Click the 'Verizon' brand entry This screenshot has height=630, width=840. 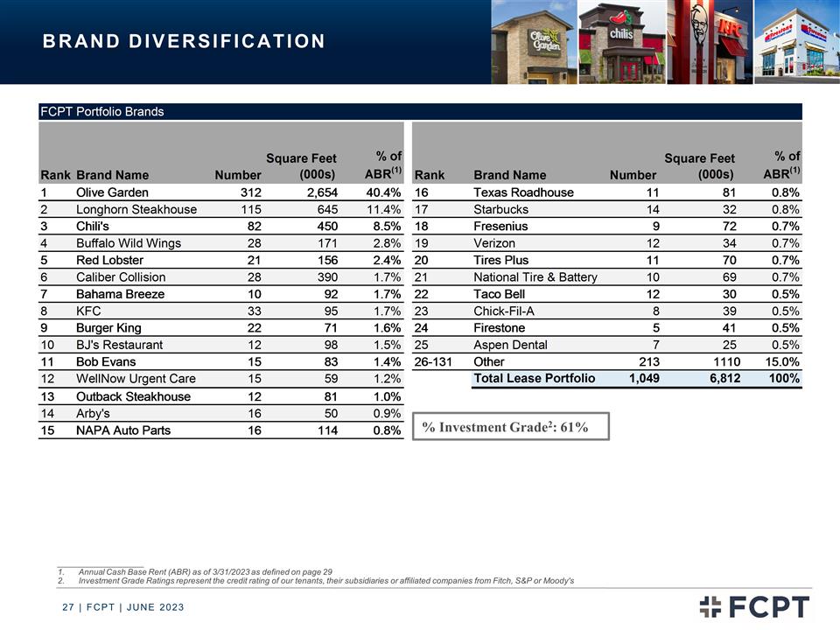pos(493,243)
